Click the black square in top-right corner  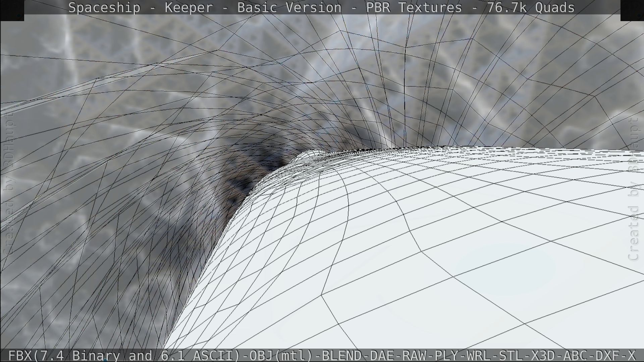click(x=632, y=10)
